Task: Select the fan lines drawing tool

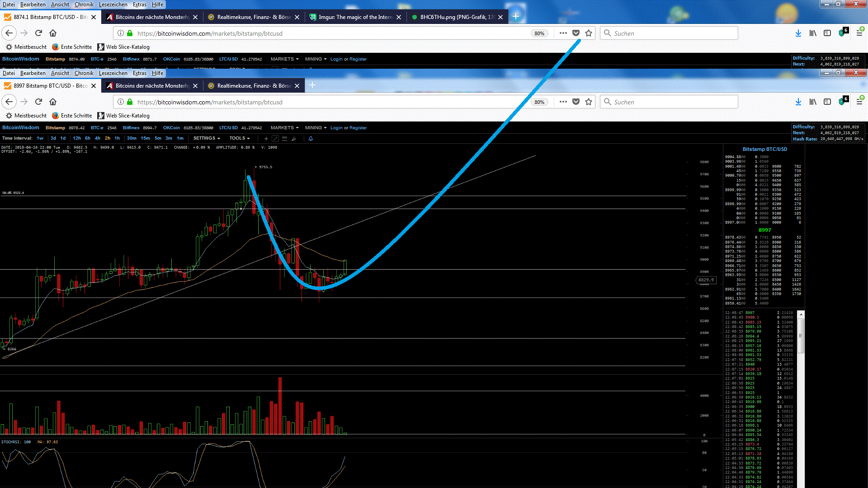Action: [x=294, y=139]
